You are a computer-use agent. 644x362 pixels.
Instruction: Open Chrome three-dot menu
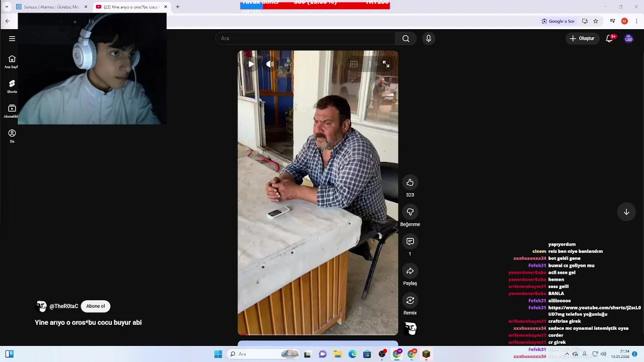click(637, 21)
